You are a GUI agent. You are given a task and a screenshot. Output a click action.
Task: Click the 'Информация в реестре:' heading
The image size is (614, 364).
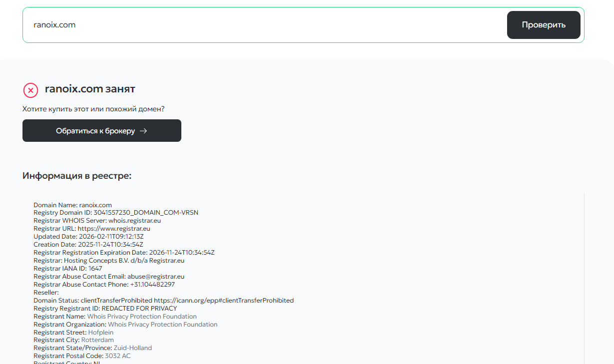(77, 176)
